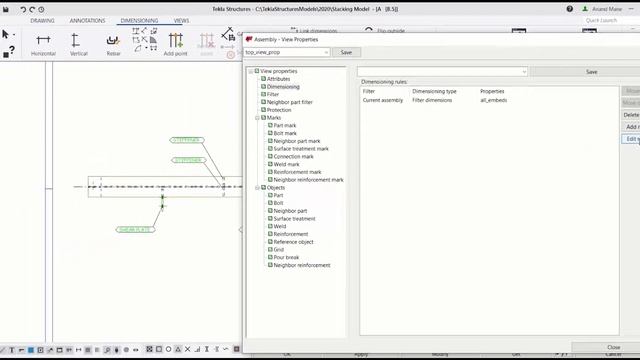Click the bottom green mark label in drawing
This screenshot has width=640, height=360.
[136, 230]
